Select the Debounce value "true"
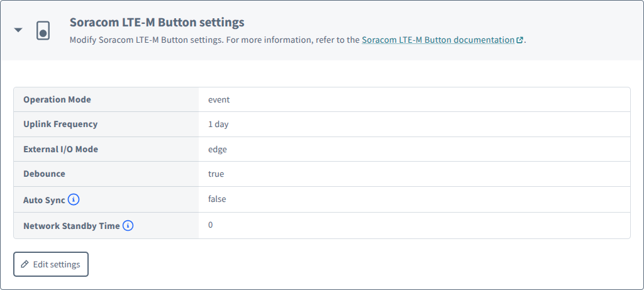644x290 pixels. tap(216, 174)
